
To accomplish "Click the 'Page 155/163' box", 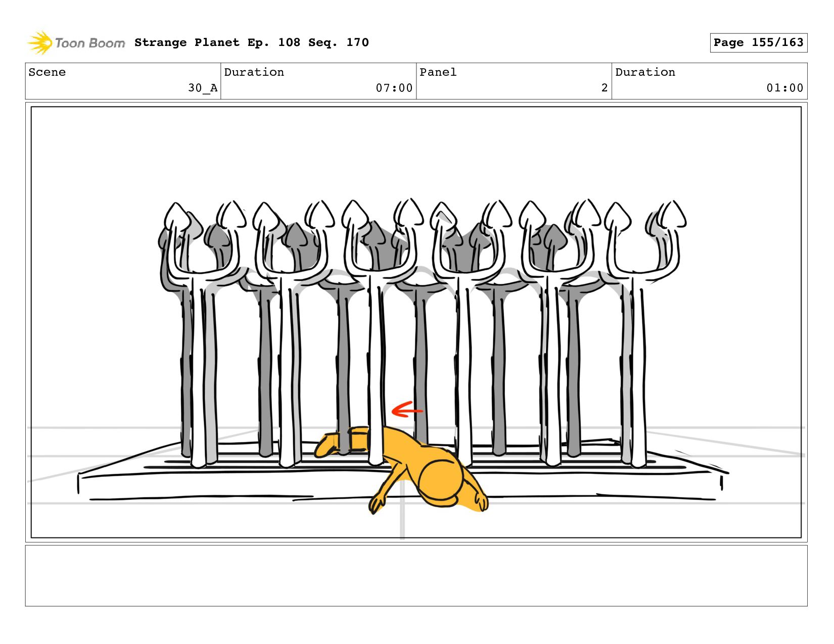I will pos(758,42).
